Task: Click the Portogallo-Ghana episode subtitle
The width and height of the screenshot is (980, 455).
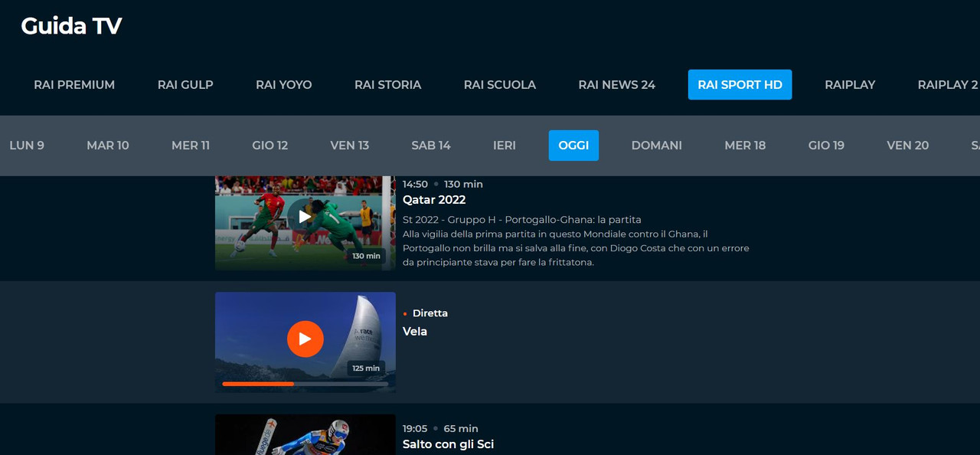Action: coord(522,220)
